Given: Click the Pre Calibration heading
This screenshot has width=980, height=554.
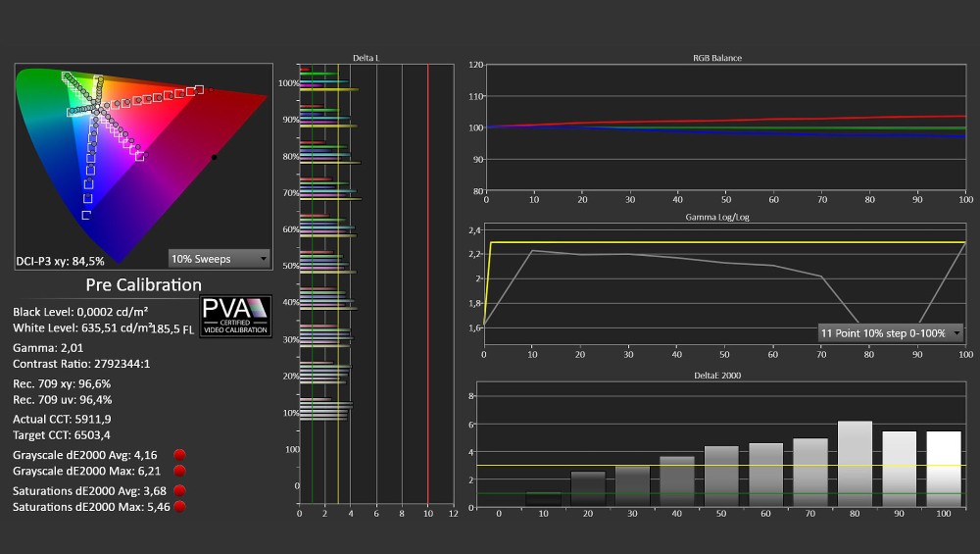Looking at the screenshot, I should pyautogui.click(x=144, y=285).
